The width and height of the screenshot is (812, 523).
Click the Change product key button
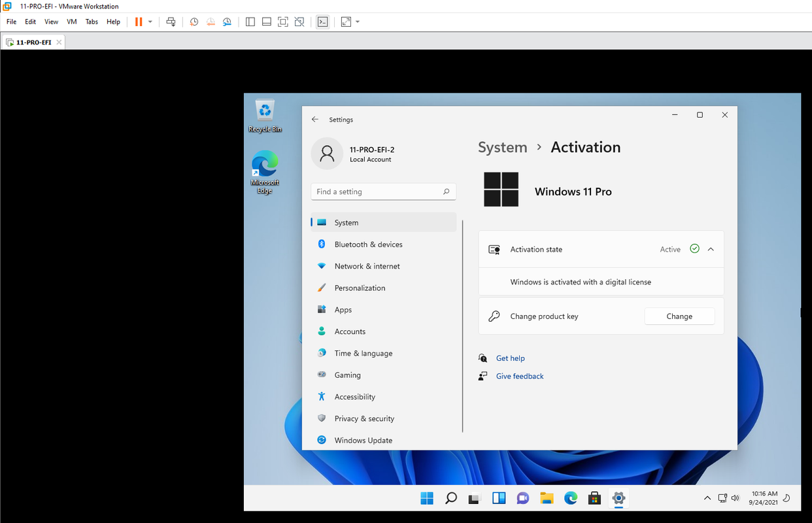pos(679,316)
